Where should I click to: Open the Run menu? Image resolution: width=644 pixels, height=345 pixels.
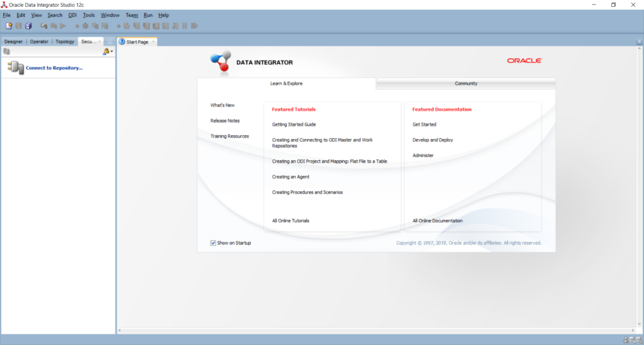pos(148,15)
